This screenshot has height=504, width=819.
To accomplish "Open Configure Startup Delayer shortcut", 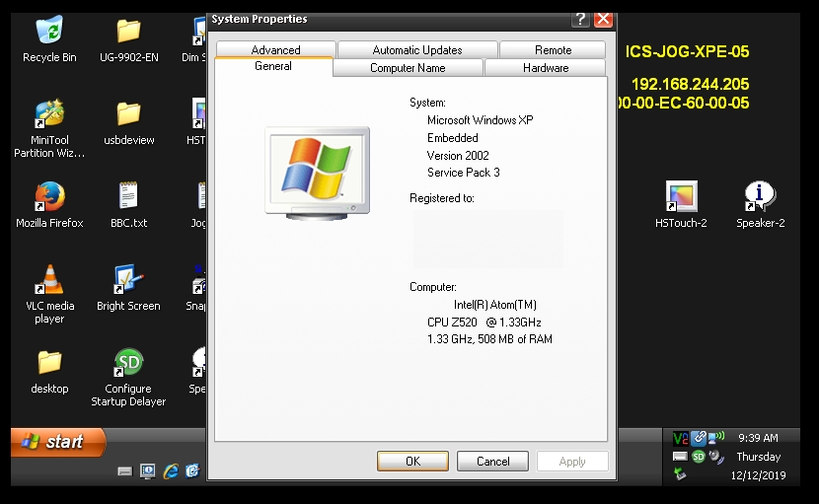I will [128, 362].
